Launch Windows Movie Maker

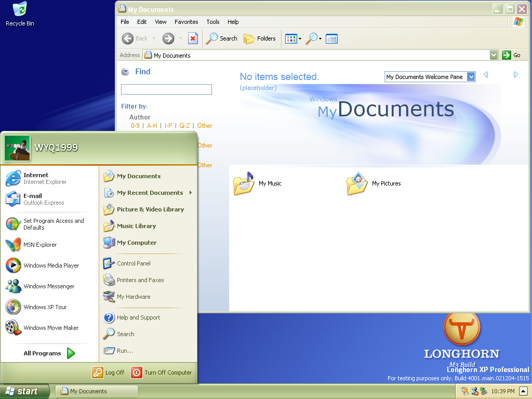tap(50, 328)
